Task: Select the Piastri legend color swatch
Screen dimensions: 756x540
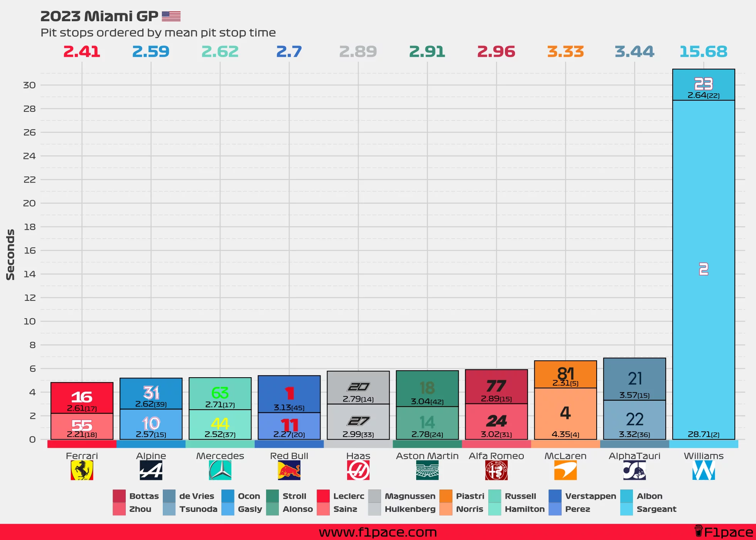Action: click(x=446, y=496)
